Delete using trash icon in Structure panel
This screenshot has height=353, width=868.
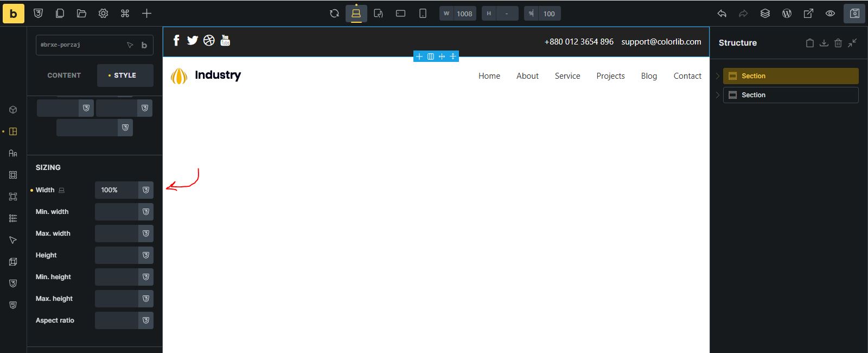tap(838, 43)
